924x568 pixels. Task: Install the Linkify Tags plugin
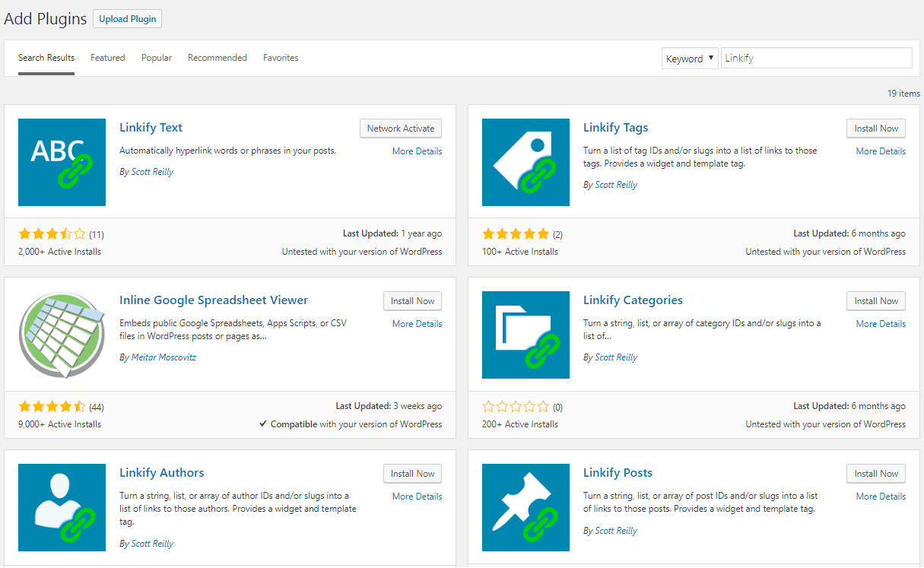point(875,129)
